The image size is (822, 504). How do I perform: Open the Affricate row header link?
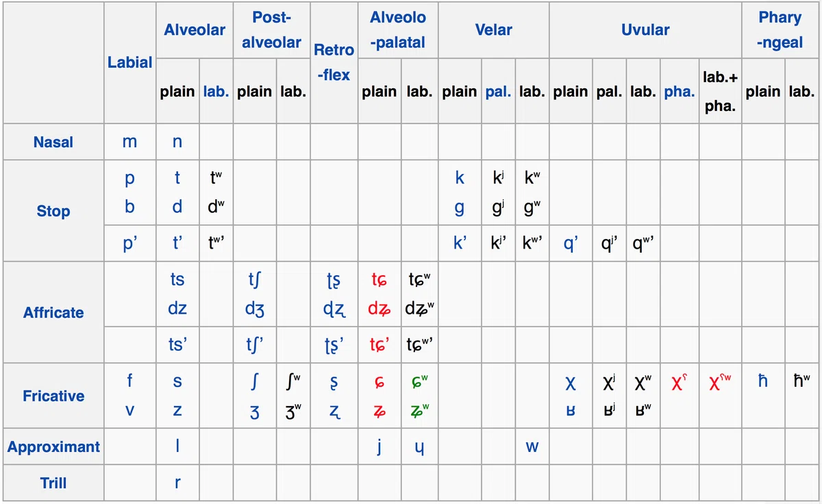pyautogui.click(x=53, y=312)
